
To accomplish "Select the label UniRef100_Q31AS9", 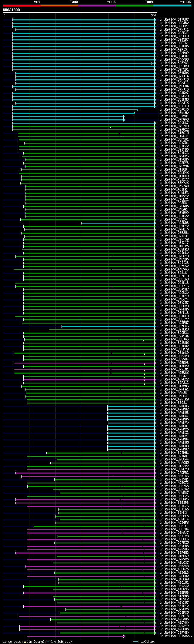I will click(174, 353).
